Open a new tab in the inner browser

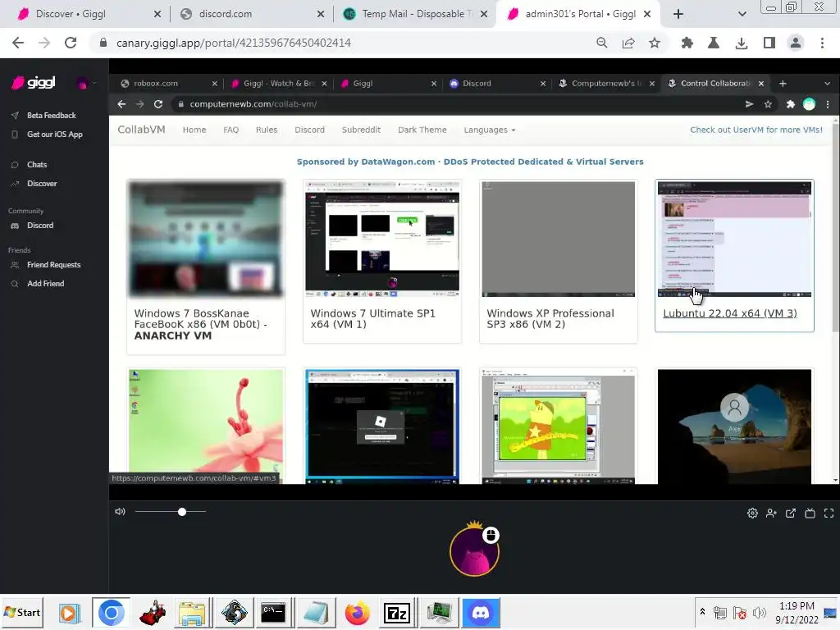pyautogui.click(x=783, y=84)
